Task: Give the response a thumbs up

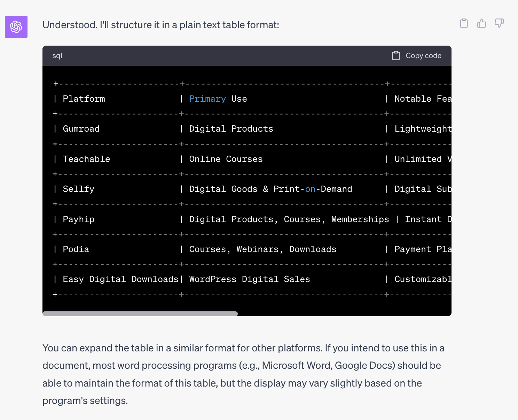Action: 481,23
